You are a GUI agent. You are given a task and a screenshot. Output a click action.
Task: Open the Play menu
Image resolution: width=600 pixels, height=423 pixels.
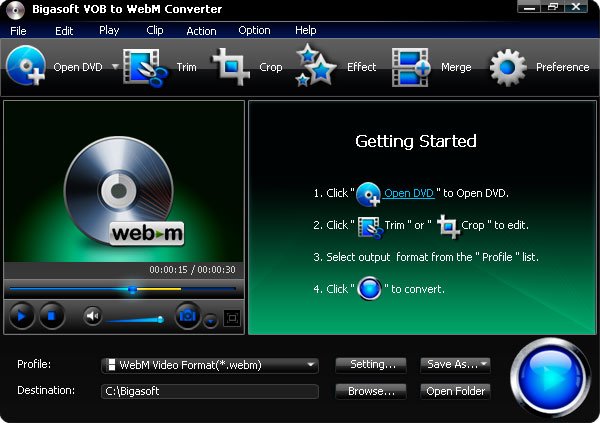click(109, 31)
